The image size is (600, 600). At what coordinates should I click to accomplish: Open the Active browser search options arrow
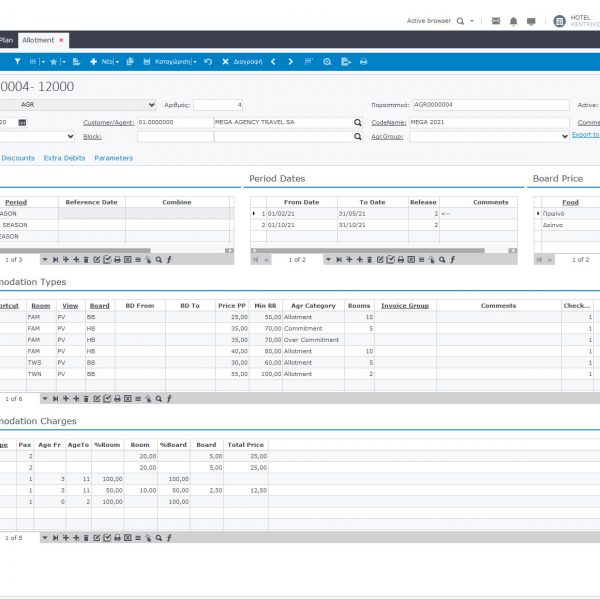pos(472,21)
